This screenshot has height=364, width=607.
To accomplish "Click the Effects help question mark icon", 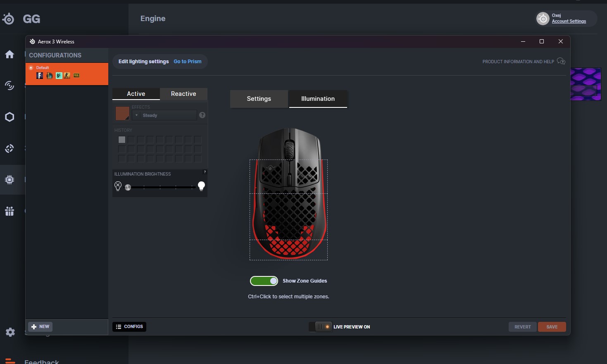I will click(x=202, y=115).
